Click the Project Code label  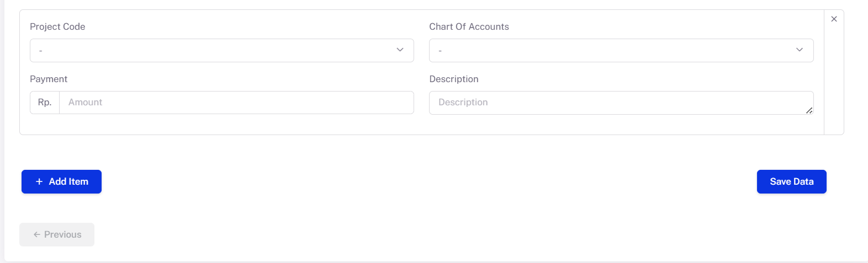(57, 26)
